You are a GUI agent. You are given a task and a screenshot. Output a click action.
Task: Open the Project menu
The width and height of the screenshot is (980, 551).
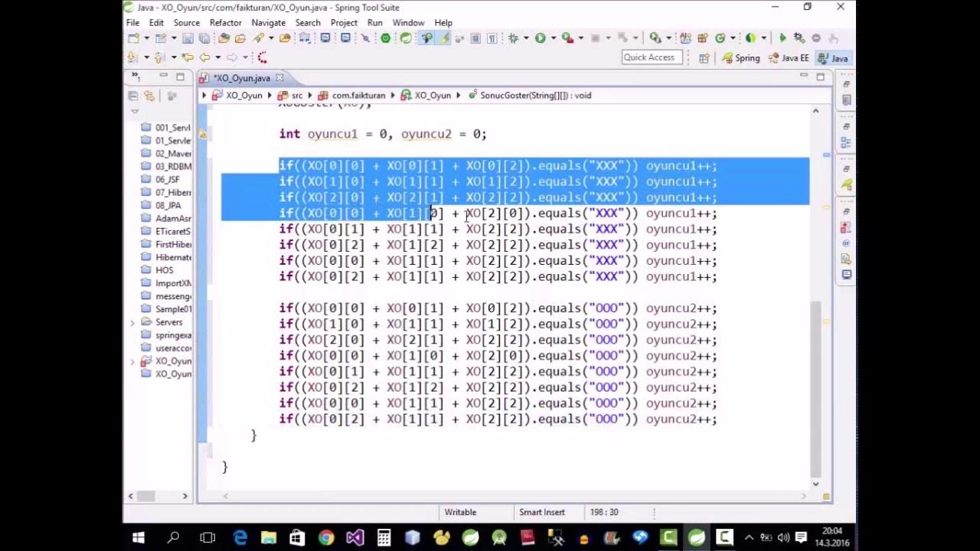[344, 23]
